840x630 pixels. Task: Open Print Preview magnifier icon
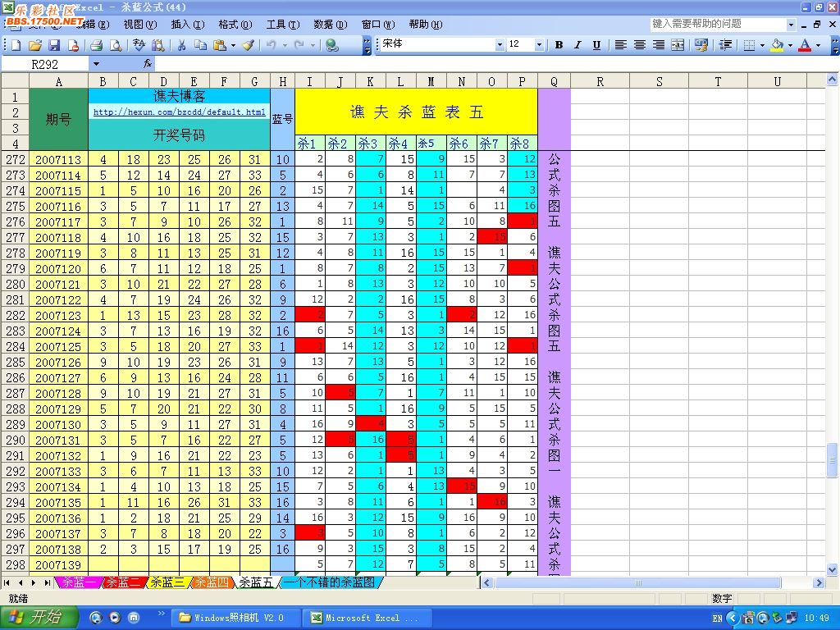(115, 46)
